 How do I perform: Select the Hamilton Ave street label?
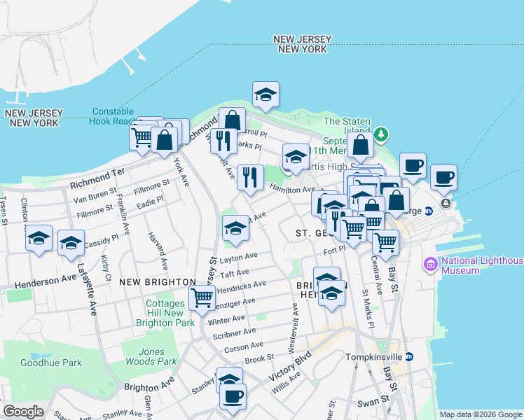[x=292, y=188]
